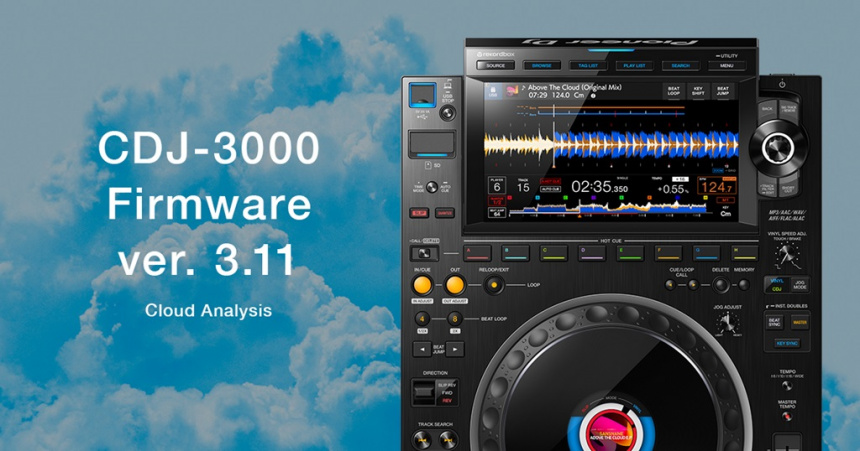The height and width of the screenshot is (451, 860).
Task: Tap the track info icon beside Cm
Action: pos(593,95)
